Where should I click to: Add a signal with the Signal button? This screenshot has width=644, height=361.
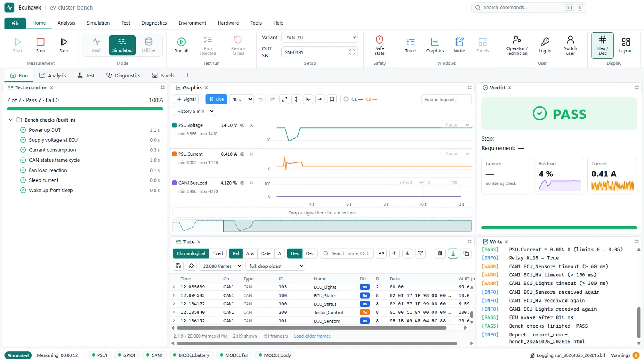pos(186,99)
